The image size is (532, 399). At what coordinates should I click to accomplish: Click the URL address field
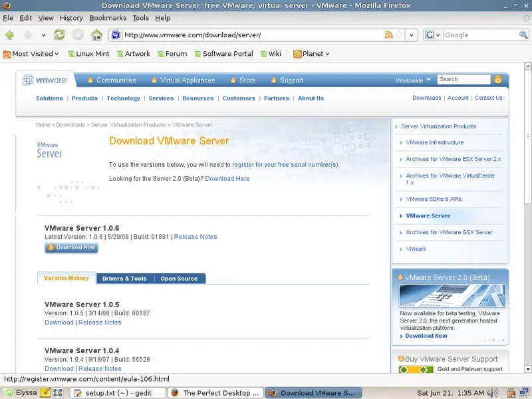(253, 35)
